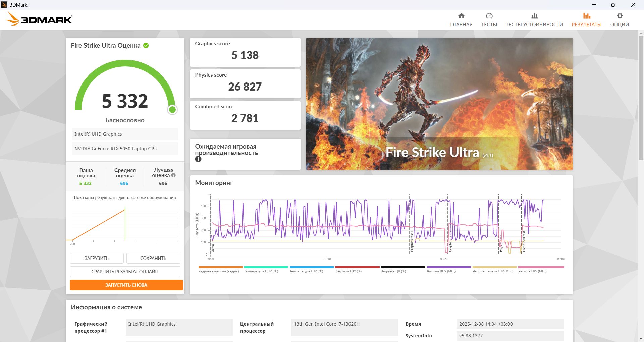Click the 13th Gen Intel Core i7-13620H field
Viewport: 644px width, 342px height.
click(x=344, y=327)
